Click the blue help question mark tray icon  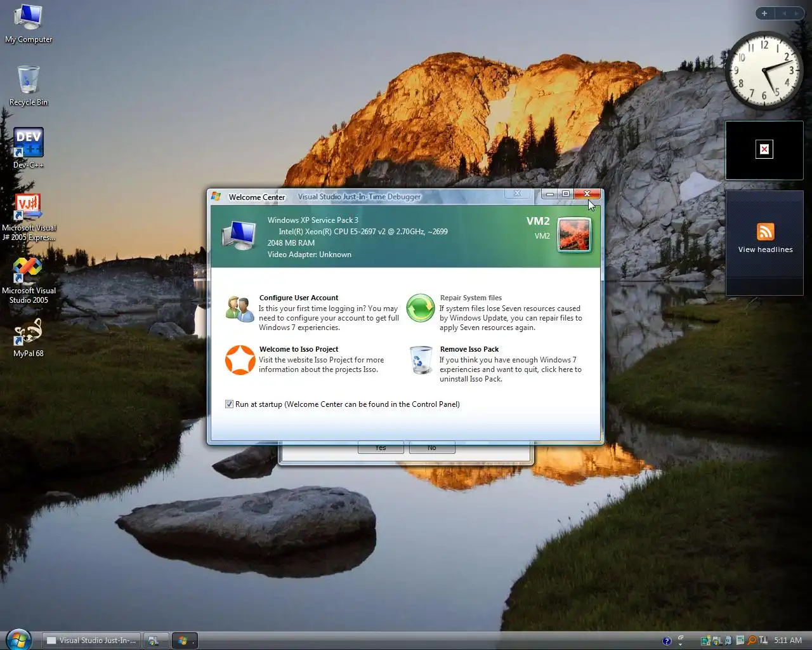point(667,641)
